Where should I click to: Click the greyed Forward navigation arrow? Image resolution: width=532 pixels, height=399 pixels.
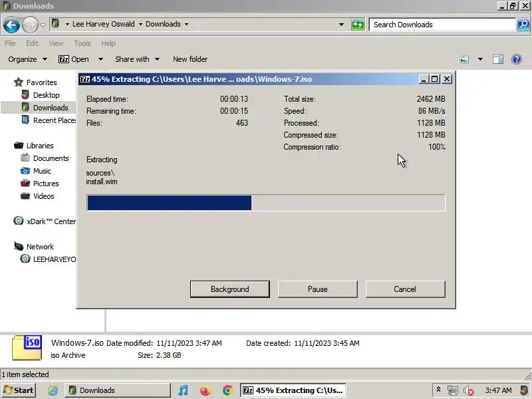coord(30,25)
